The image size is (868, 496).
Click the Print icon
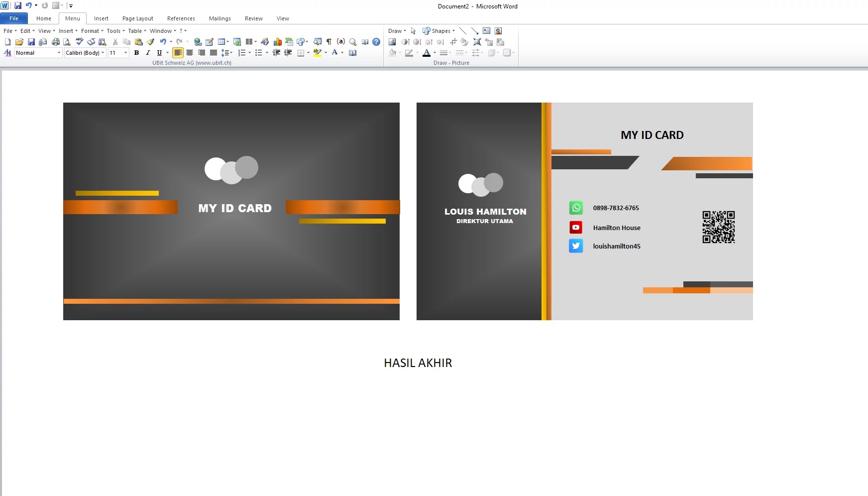[x=56, y=42]
